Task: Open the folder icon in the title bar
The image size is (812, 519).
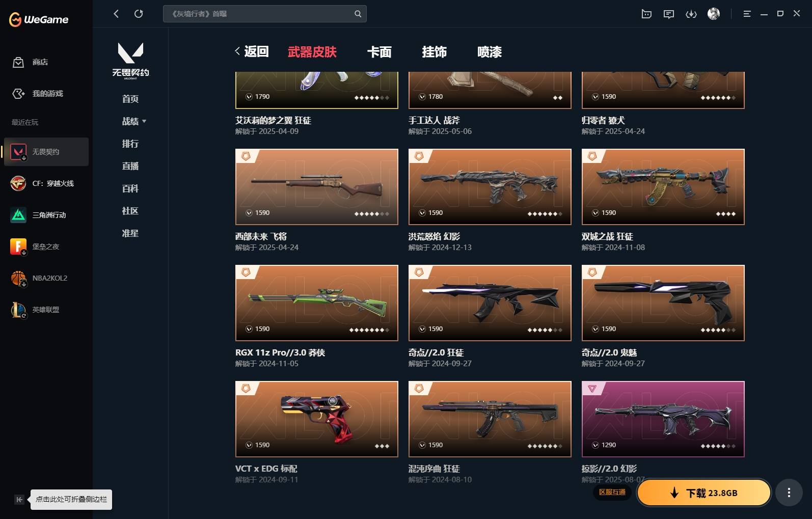Action: 646,14
